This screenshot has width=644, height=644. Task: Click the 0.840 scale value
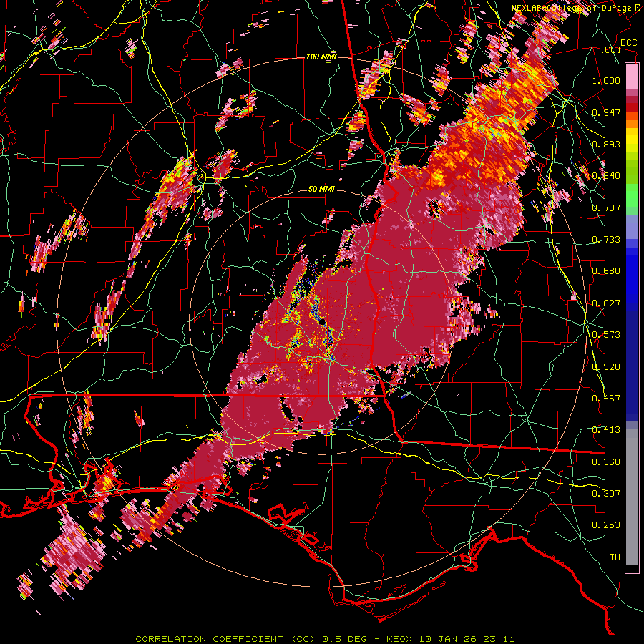(606, 176)
